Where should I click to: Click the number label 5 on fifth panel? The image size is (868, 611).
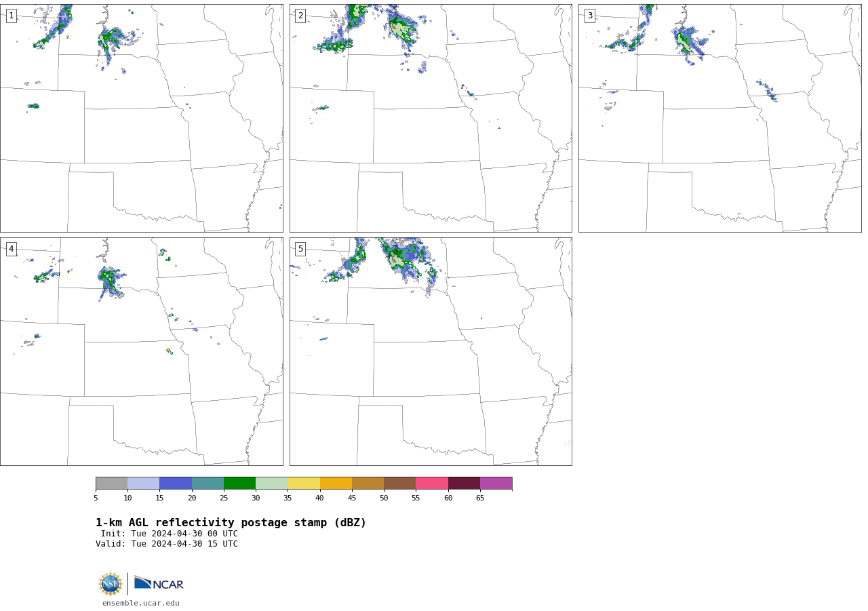coord(300,249)
